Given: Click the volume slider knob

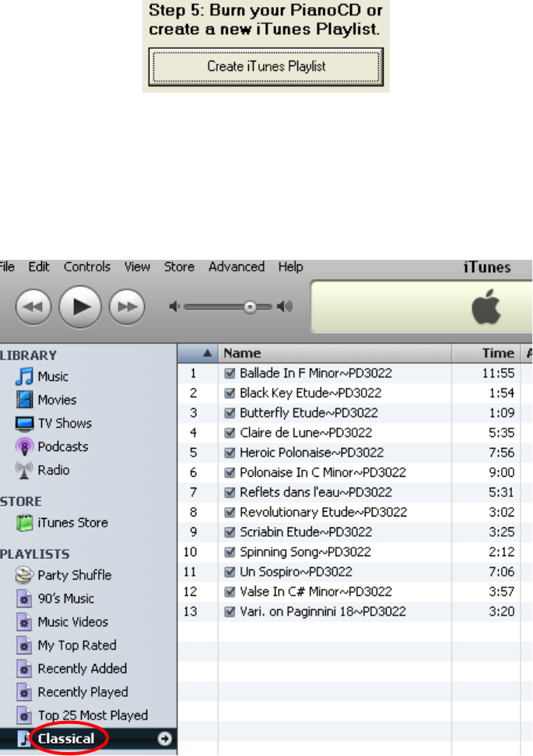Looking at the screenshot, I should [x=250, y=307].
